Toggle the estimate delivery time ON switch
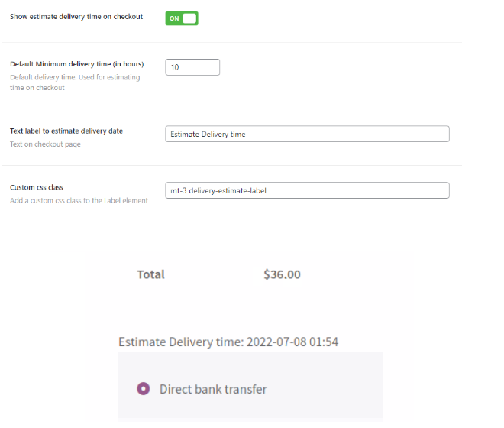The image size is (504, 428). 182,18
